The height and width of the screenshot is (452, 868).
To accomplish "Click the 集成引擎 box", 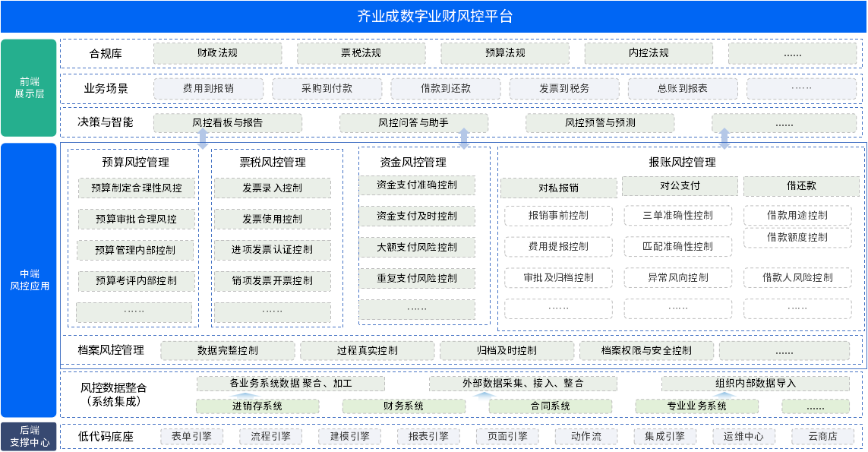I will (664, 437).
